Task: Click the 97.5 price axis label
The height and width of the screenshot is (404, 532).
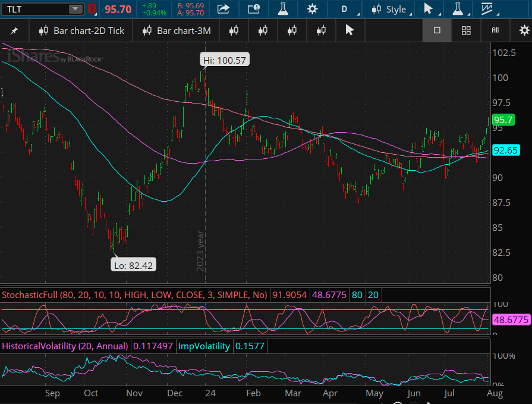Action: pos(502,103)
